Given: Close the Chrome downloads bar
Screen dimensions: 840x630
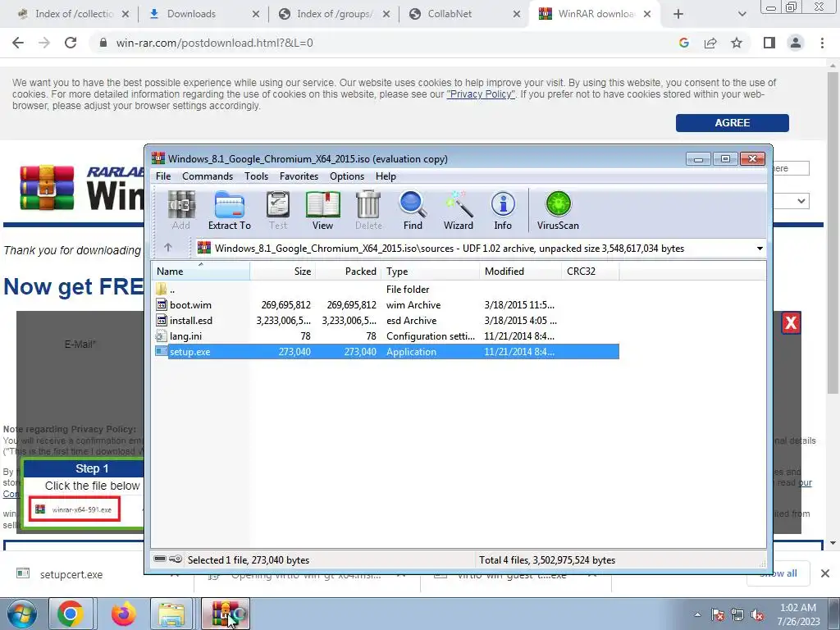Looking at the screenshot, I should [825, 573].
